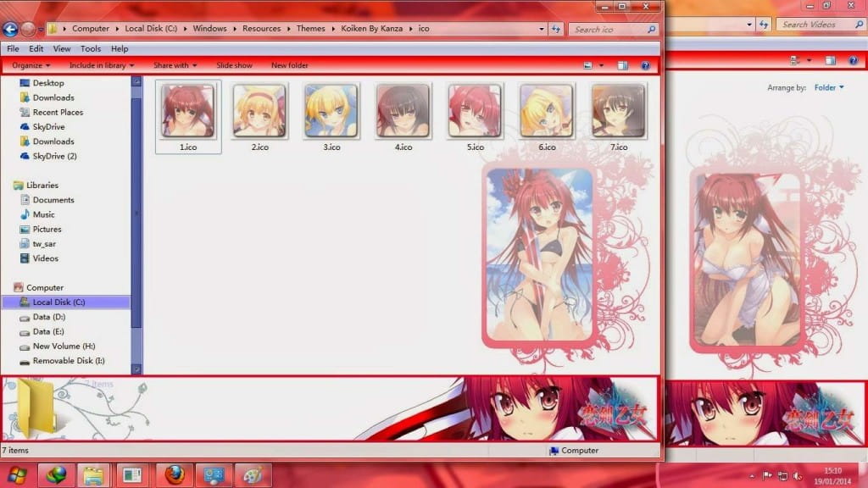This screenshot has width=868, height=488.
Task: Click the Change your view icon
Action: coord(587,65)
